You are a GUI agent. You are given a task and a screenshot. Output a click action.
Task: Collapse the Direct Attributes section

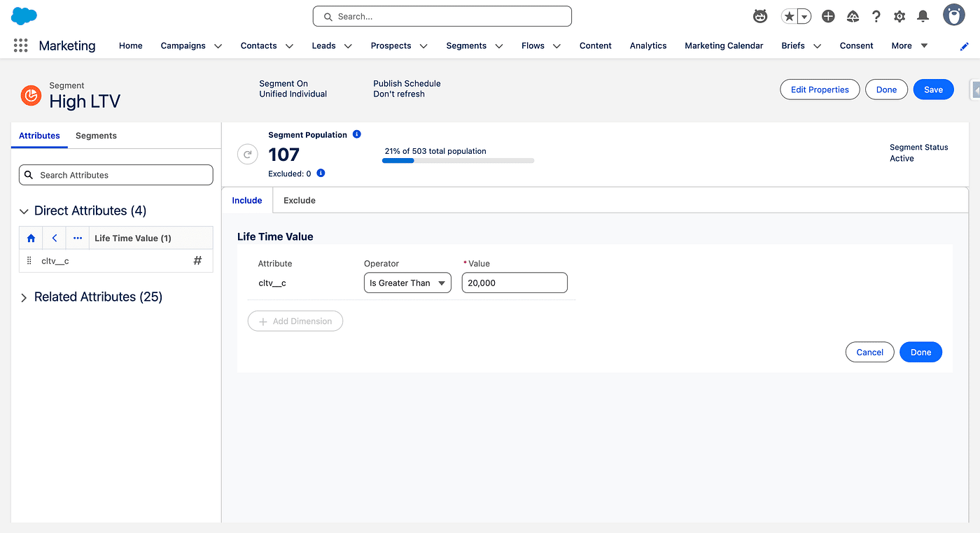(x=24, y=211)
